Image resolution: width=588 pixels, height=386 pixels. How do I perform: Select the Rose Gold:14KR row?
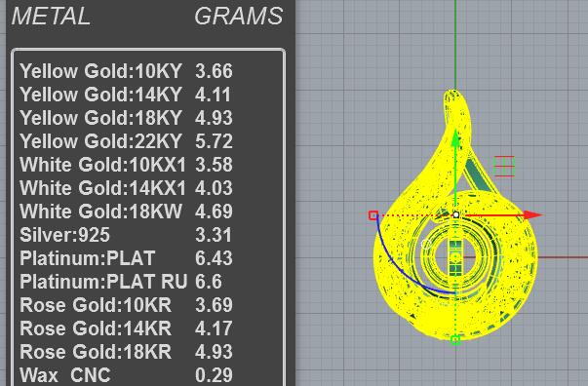[126, 328]
